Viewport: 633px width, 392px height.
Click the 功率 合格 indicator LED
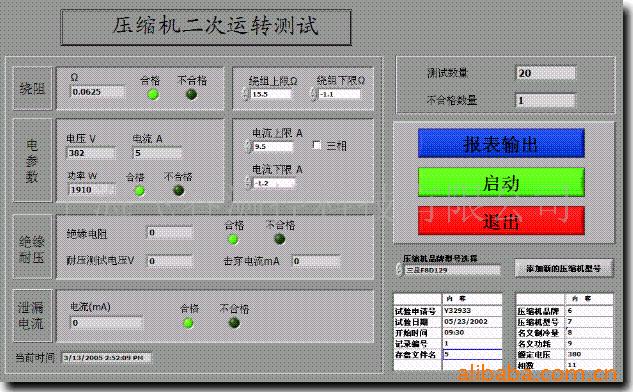140,191
